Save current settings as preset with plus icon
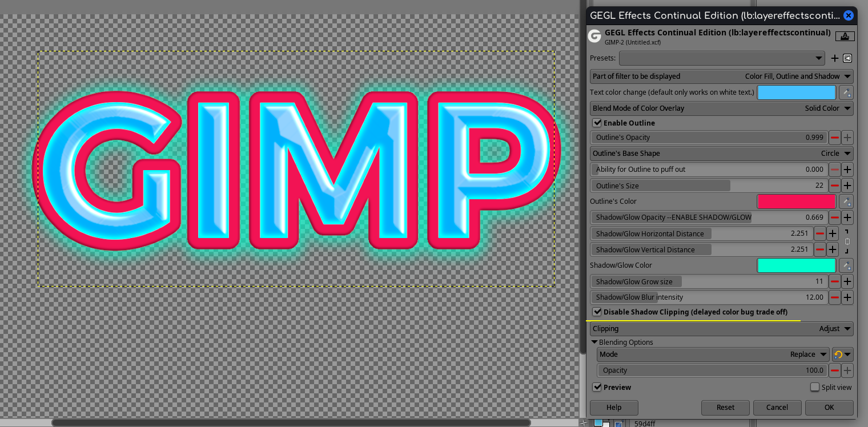868x427 pixels. [835, 58]
